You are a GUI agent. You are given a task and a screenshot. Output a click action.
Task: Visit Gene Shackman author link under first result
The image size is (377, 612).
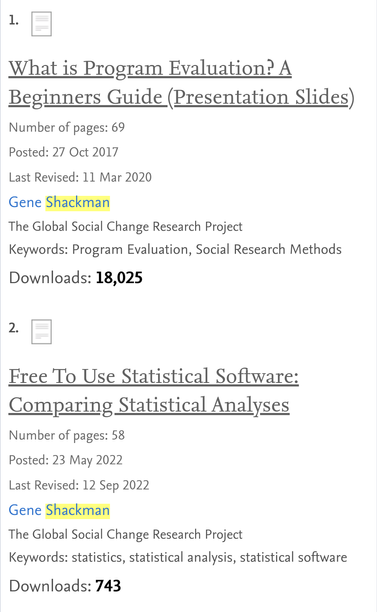[59, 202]
